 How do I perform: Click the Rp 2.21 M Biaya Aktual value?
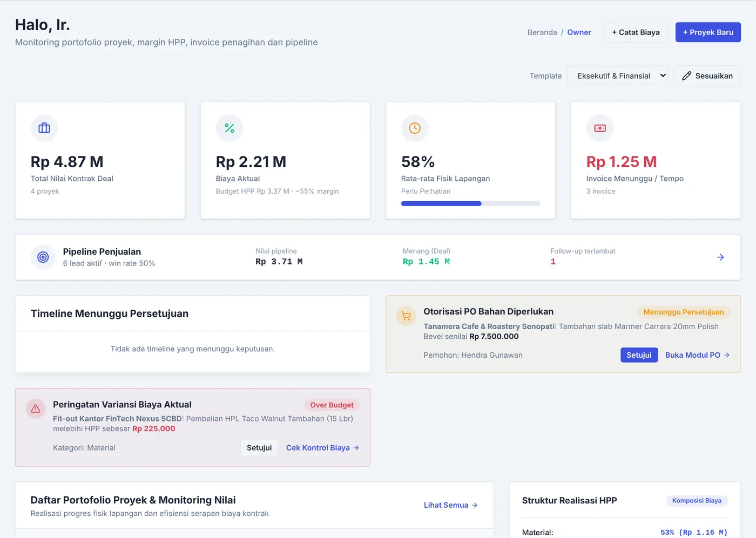[251, 162]
